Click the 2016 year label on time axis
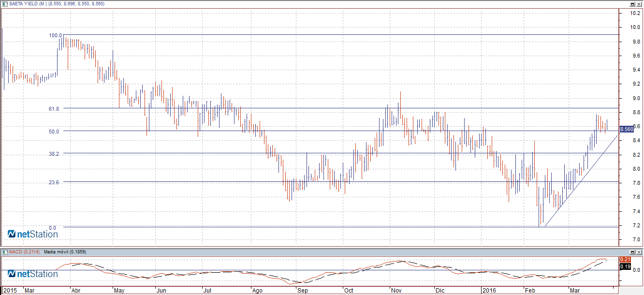Viewport: 644px width, 295px height. point(490,291)
